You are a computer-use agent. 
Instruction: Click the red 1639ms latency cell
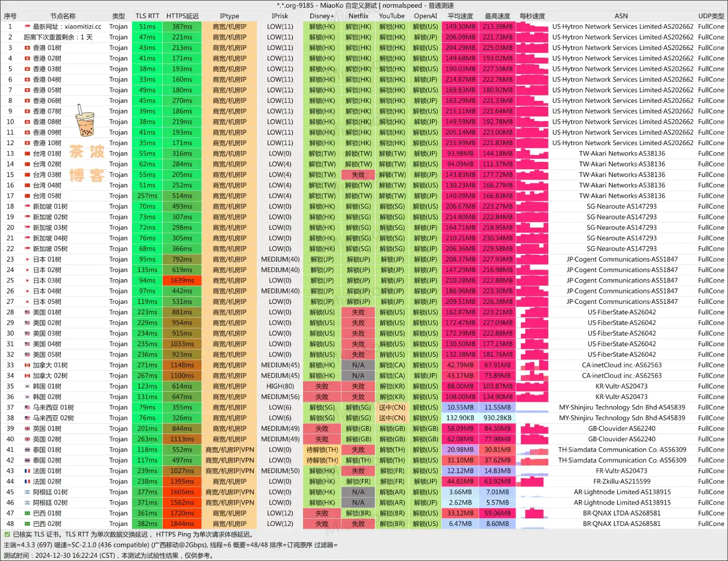[182, 281]
